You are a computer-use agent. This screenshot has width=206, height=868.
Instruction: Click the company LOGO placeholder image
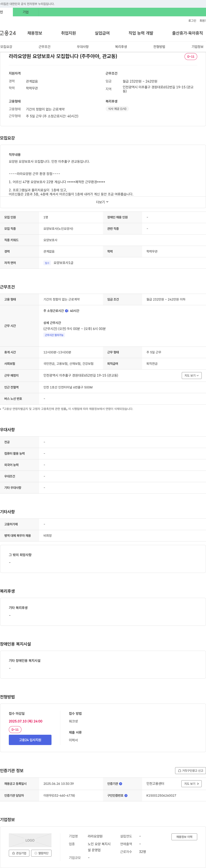point(30,840)
